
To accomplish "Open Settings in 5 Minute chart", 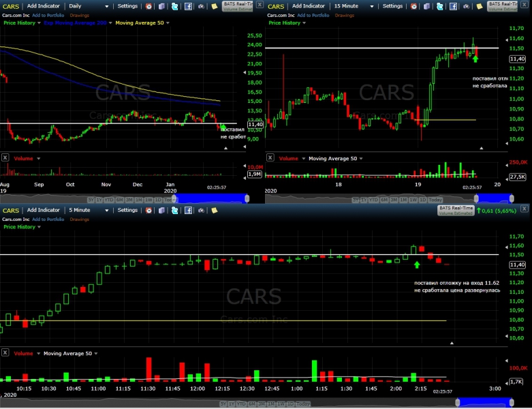I will click(127, 210).
